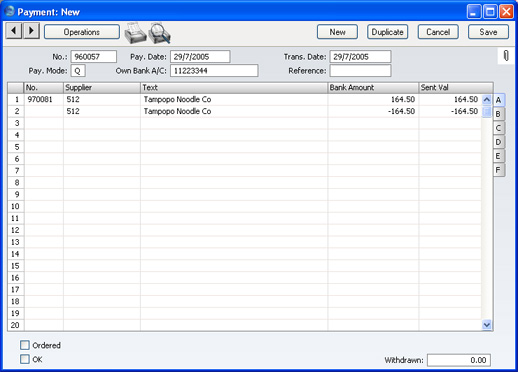This screenshot has width=518, height=372.
Task: Click the Own Bank A/C field
Action: coord(214,71)
